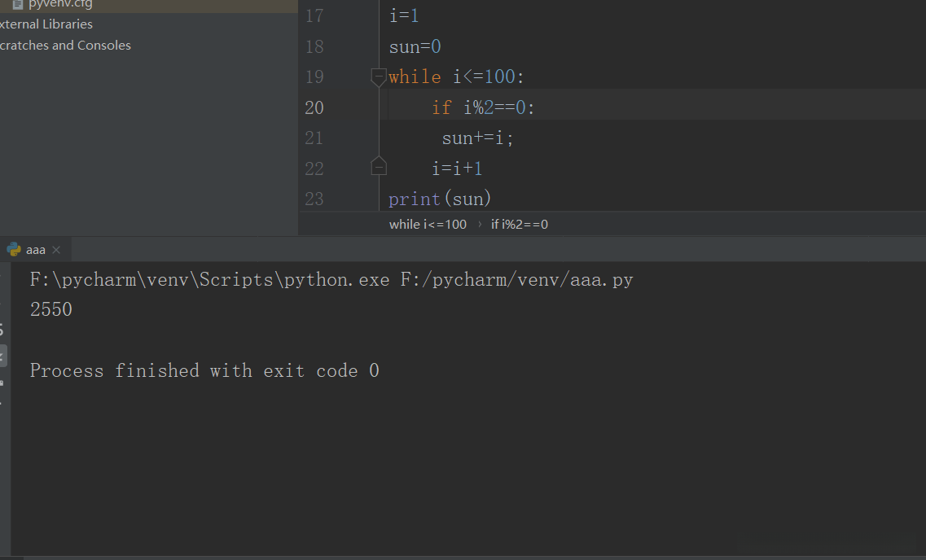Toggle the highlighted scroll-to-end button in the Run toolbar
Image resolution: width=926 pixels, height=560 pixels.
[x=2, y=356]
